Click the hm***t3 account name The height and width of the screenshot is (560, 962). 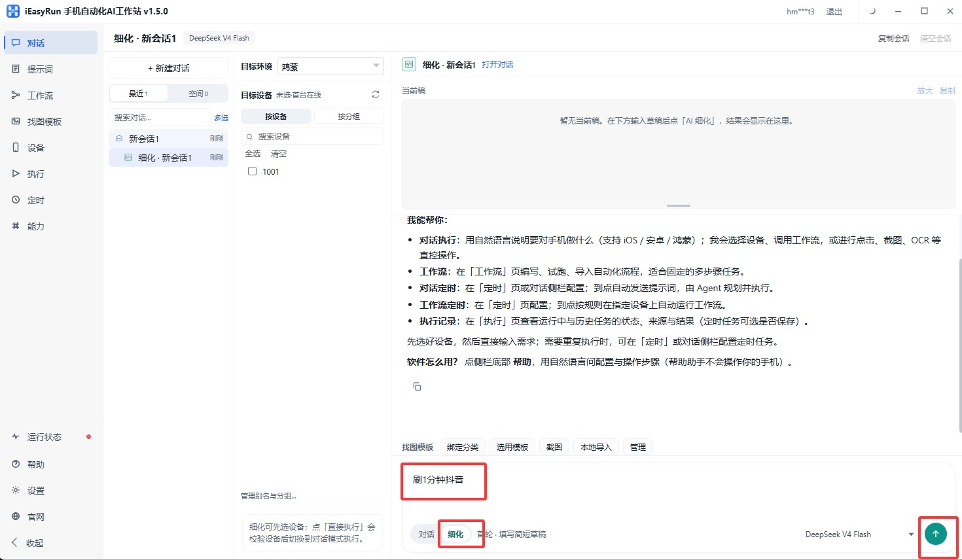click(800, 12)
